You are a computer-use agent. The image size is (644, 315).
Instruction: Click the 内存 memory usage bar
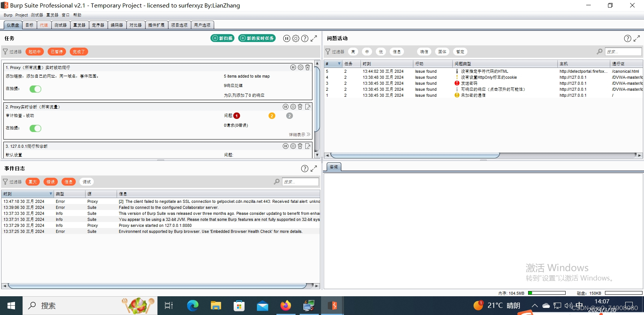click(547, 293)
